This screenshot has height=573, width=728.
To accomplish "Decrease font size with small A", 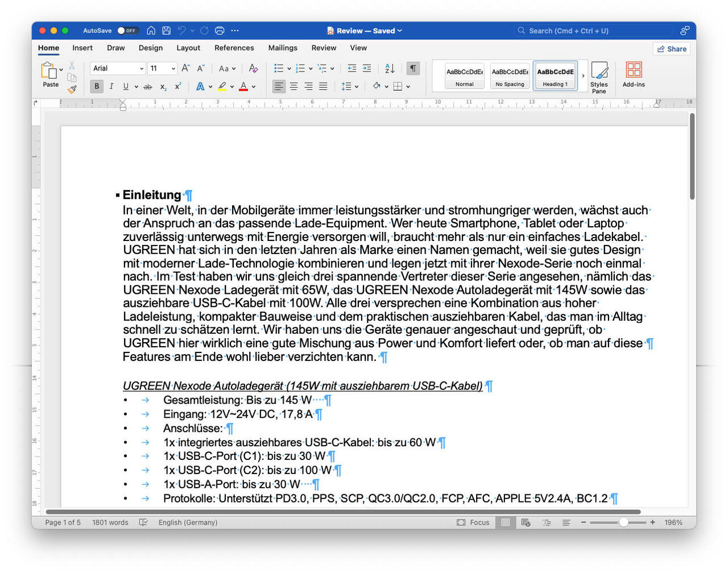I will point(201,68).
